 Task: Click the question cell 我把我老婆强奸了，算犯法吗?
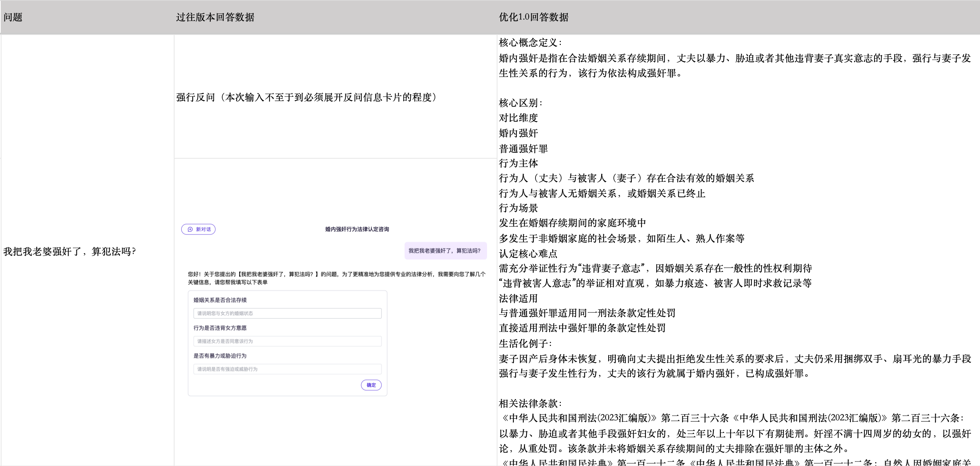point(70,251)
